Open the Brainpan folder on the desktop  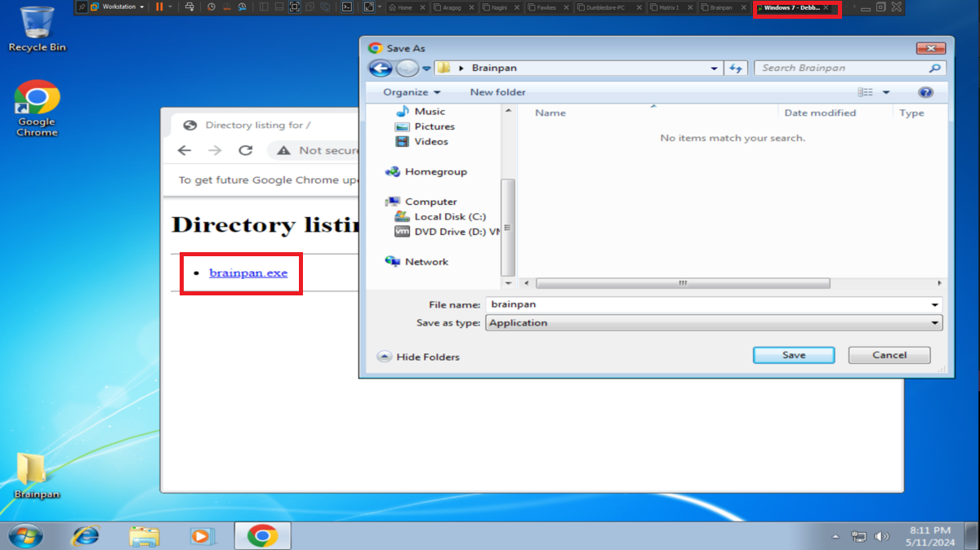coord(37,474)
